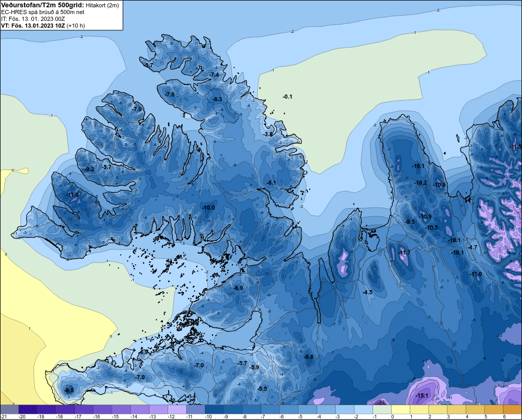Click the legend swatch between -5 and -4
Screen dimensions: 522x420
(x=307, y=410)
